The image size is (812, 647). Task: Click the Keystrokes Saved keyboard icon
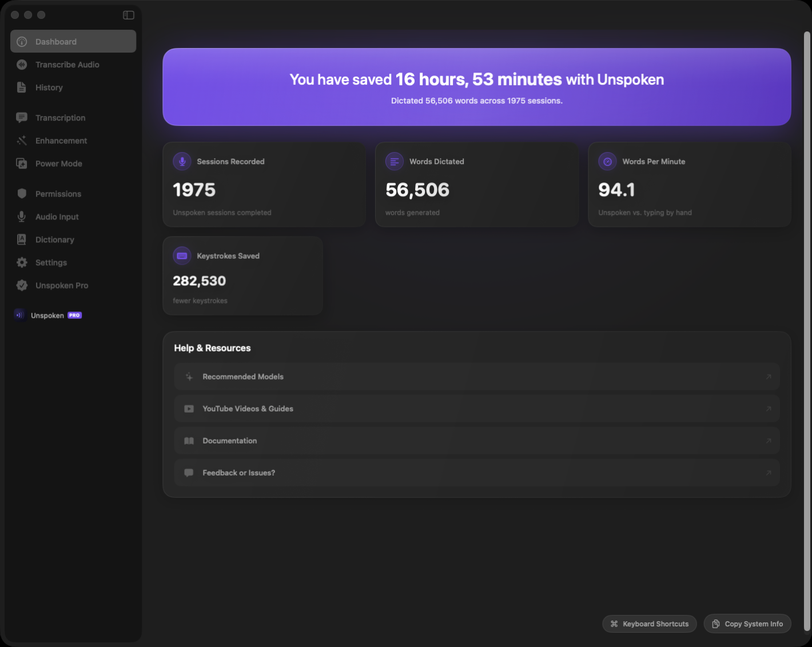click(182, 255)
